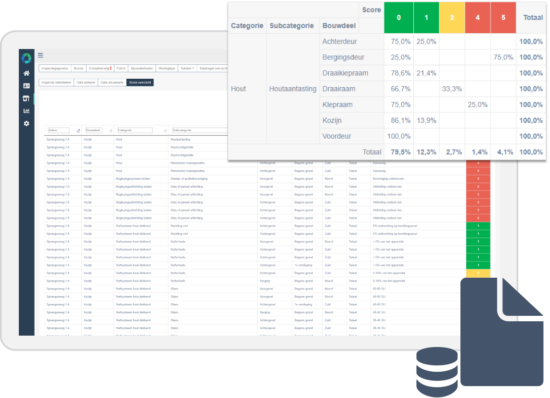Click filter icon beside Categorie filter
The width and height of the screenshot is (550, 398).
tap(165, 130)
